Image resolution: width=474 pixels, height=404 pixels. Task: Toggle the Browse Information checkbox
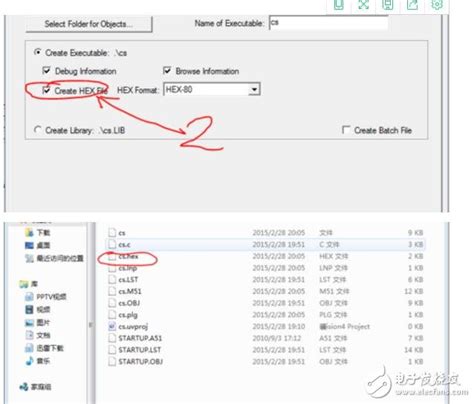pyautogui.click(x=167, y=71)
